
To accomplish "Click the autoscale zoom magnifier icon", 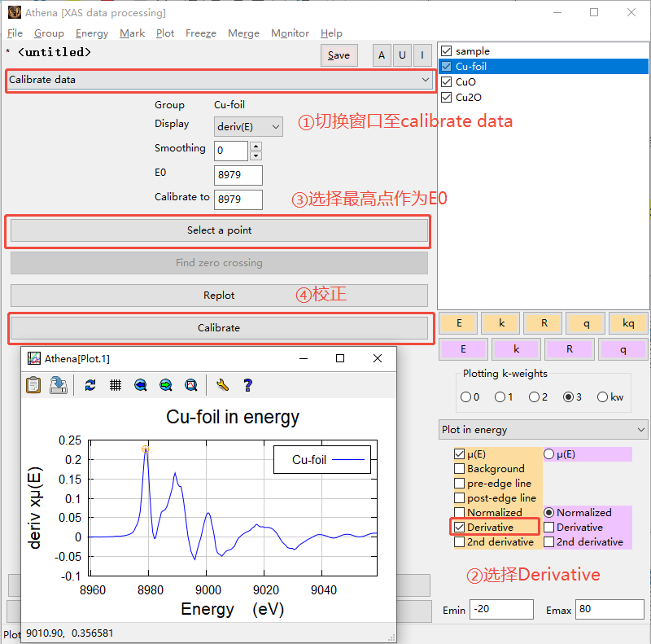I will [x=191, y=385].
